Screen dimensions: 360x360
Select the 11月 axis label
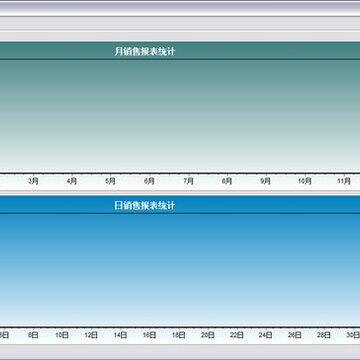344,181
